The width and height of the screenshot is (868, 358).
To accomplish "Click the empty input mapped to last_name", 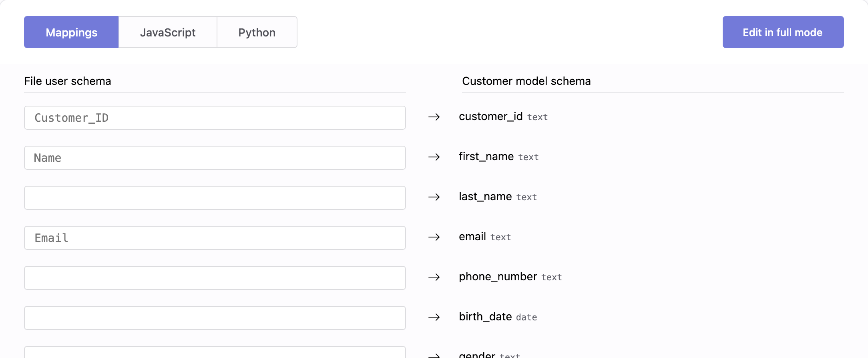I will (x=215, y=198).
